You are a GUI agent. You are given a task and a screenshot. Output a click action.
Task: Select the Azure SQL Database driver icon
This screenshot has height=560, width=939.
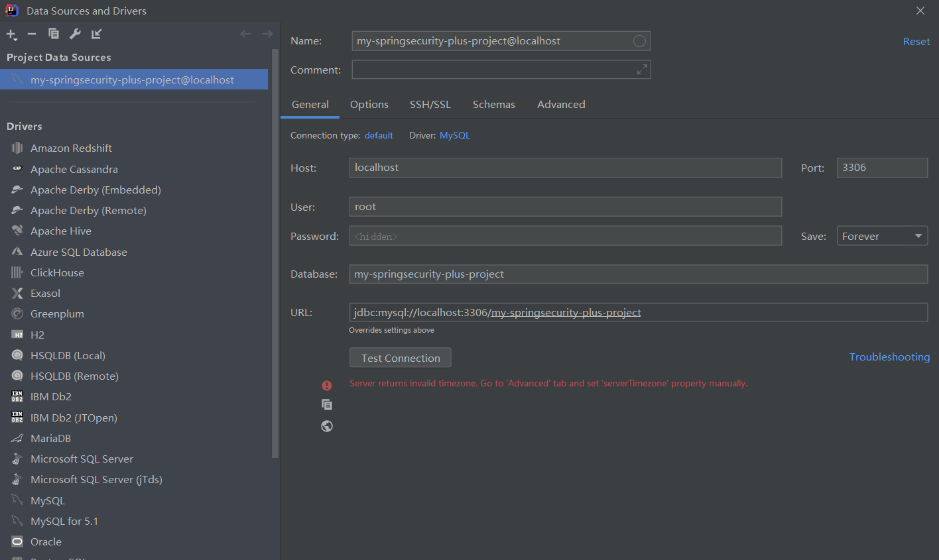pos(17,252)
